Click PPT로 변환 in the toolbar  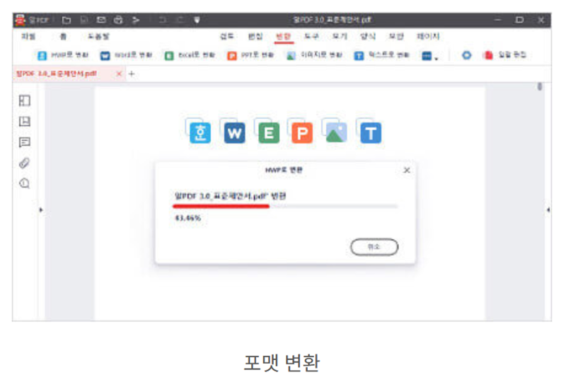(250, 55)
